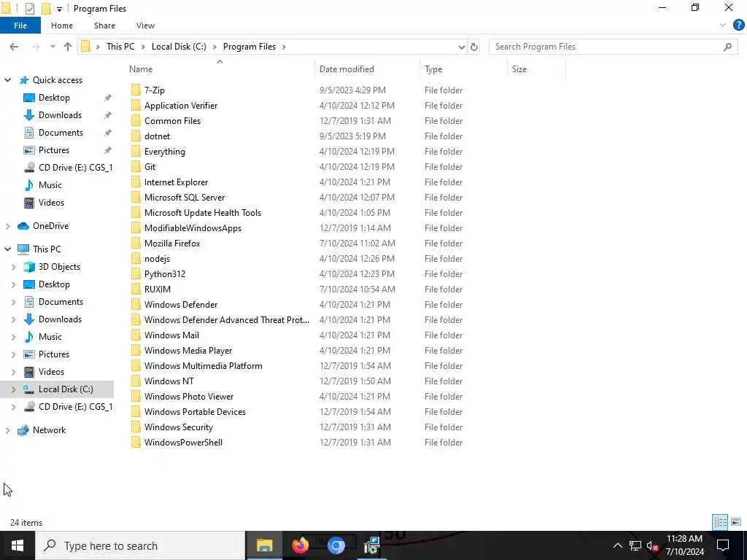Select Desktop under Quick access

[x=54, y=98]
